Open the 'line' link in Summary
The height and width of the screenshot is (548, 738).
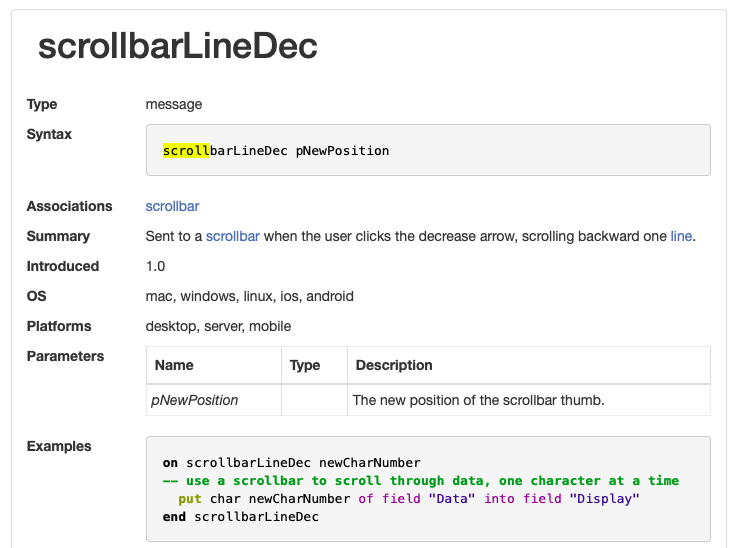(680, 236)
